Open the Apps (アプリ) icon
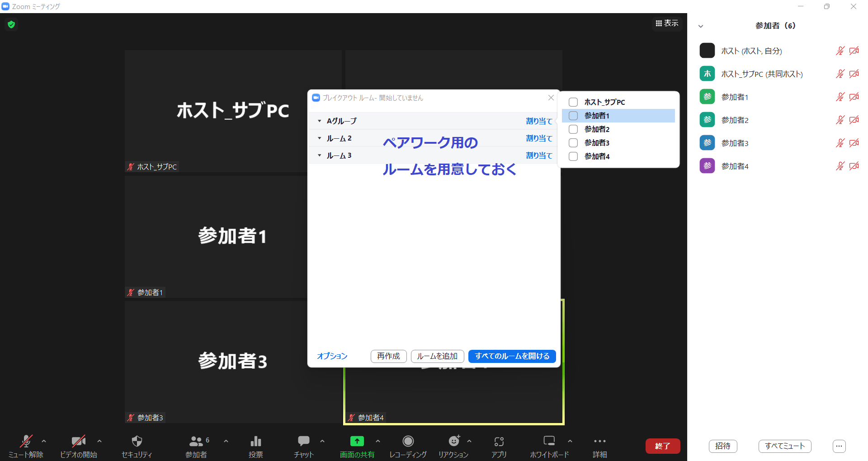 (499, 441)
